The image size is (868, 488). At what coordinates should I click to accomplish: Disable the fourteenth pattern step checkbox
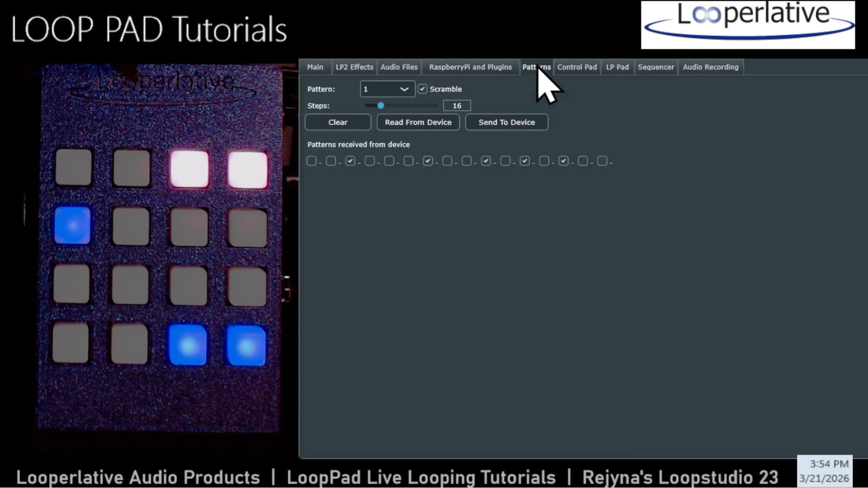click(x=564, y=161)
